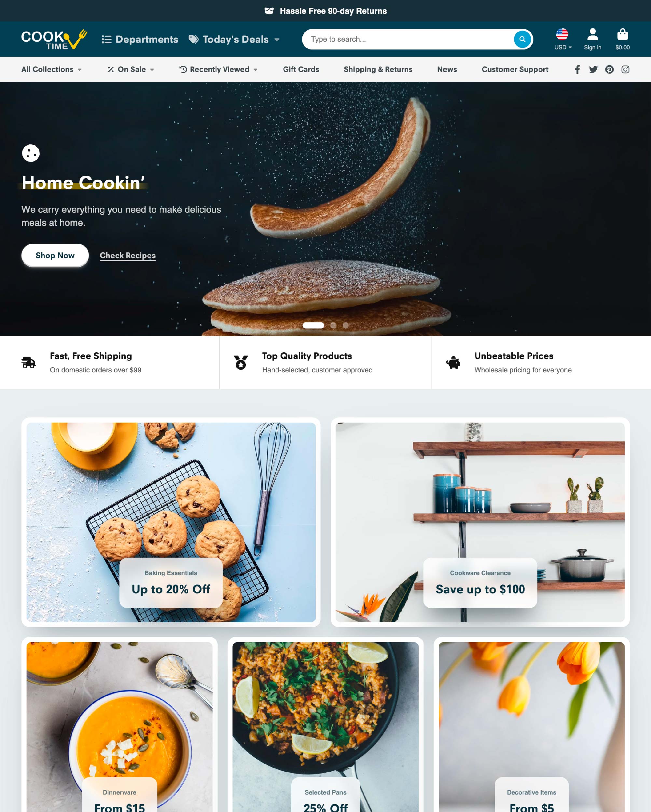
Task: Navigate to Shipping & Returns page
Action: (377, 69)
